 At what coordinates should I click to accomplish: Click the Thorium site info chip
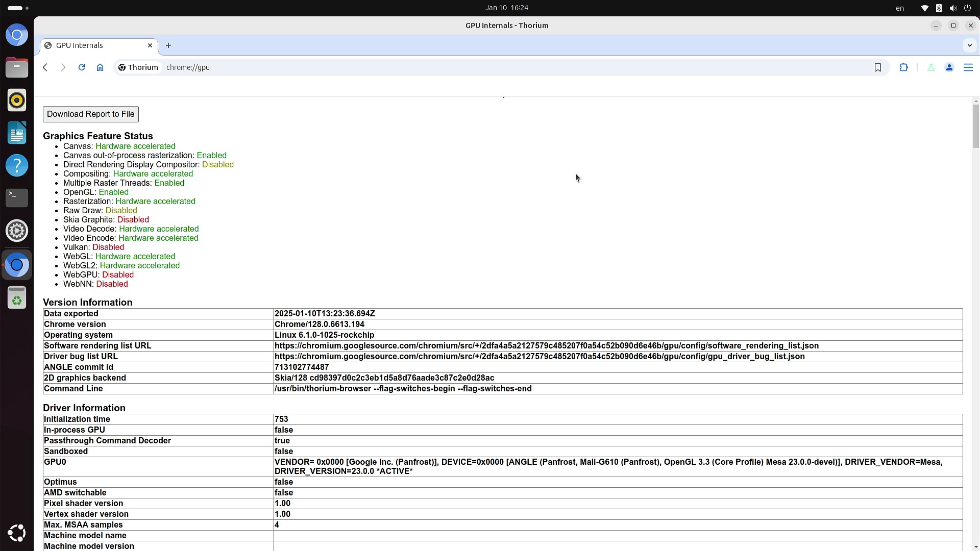[138, 67]
